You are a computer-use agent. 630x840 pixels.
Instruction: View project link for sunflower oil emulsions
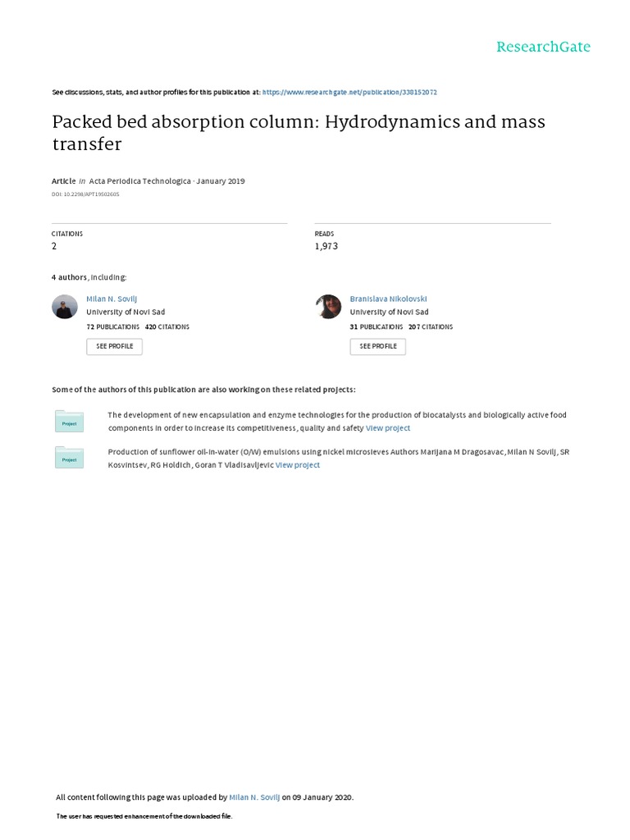[x=298, y=465]
